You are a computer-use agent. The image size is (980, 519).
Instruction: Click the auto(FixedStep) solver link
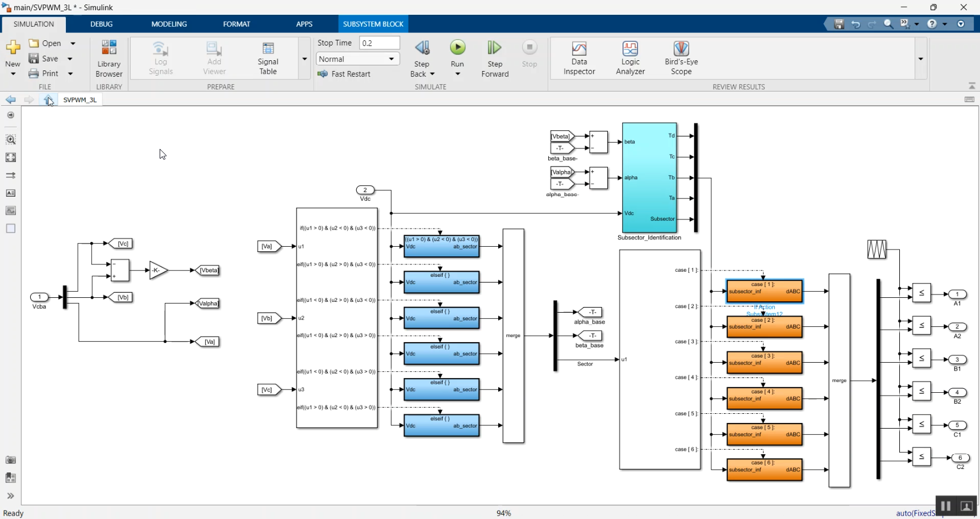(x=915, y=513)
